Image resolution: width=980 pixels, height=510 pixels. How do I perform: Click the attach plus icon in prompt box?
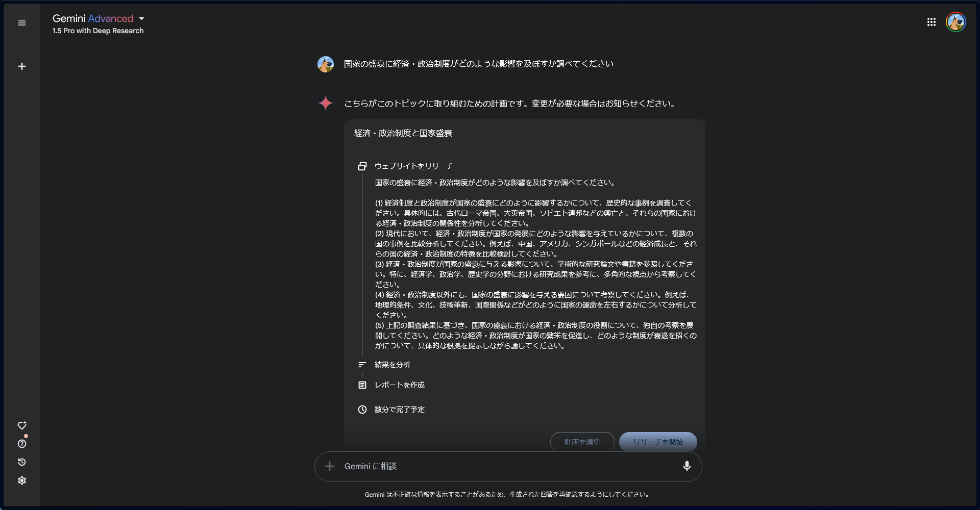(x=330, y=466)
